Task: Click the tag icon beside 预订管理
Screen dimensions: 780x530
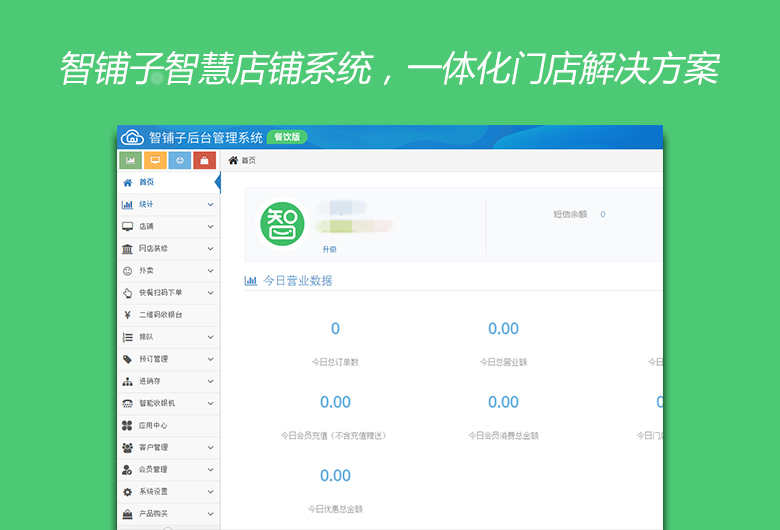Action: 127,359
